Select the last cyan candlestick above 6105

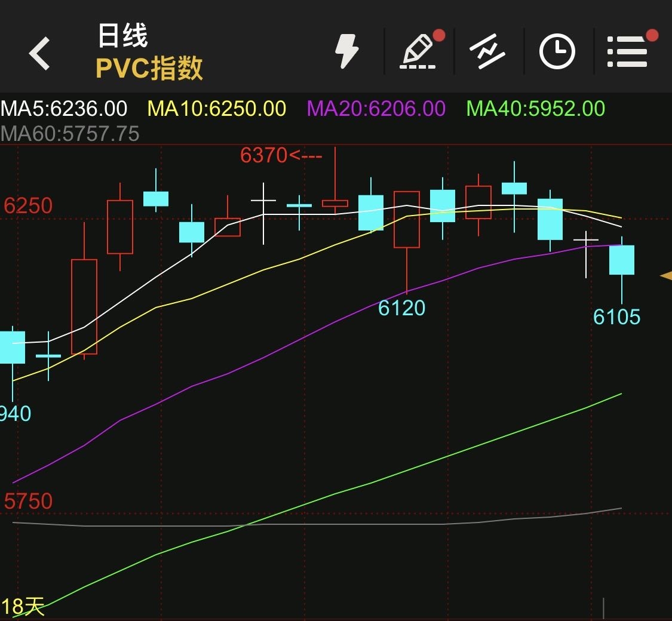(622, 260)
